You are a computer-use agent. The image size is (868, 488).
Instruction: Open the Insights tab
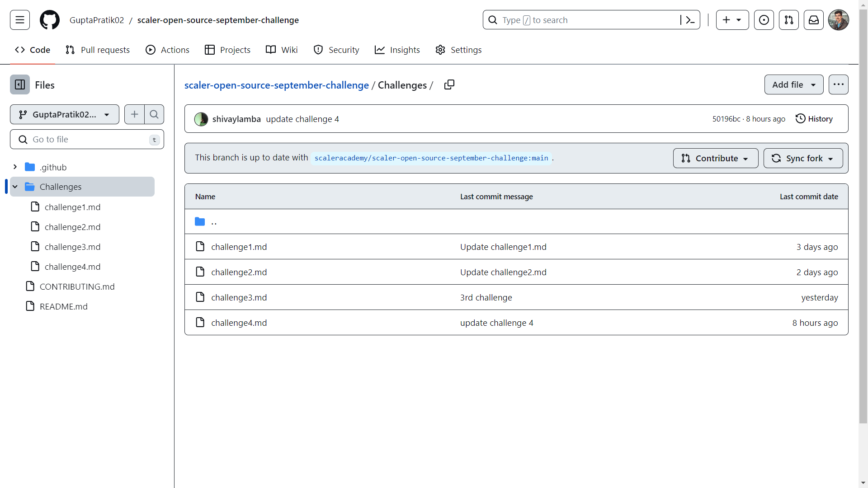click(397, 50)
